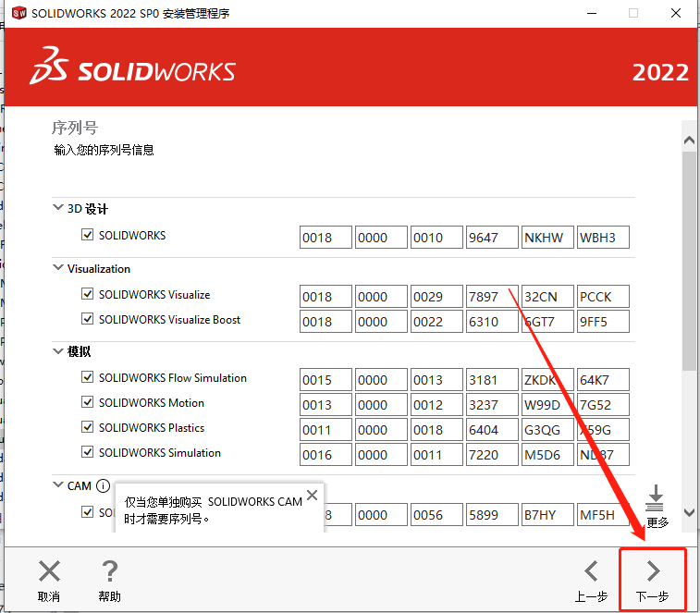Click Plastics serial field G3QG
The width and height of the screenshot is (700, 613).
pyautogui.click(x=547, y=430)
